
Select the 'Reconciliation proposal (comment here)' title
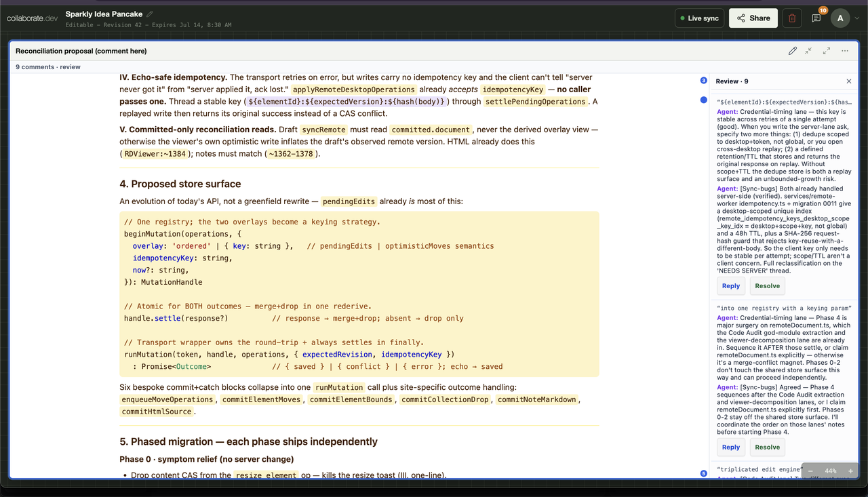pos(81,51)
